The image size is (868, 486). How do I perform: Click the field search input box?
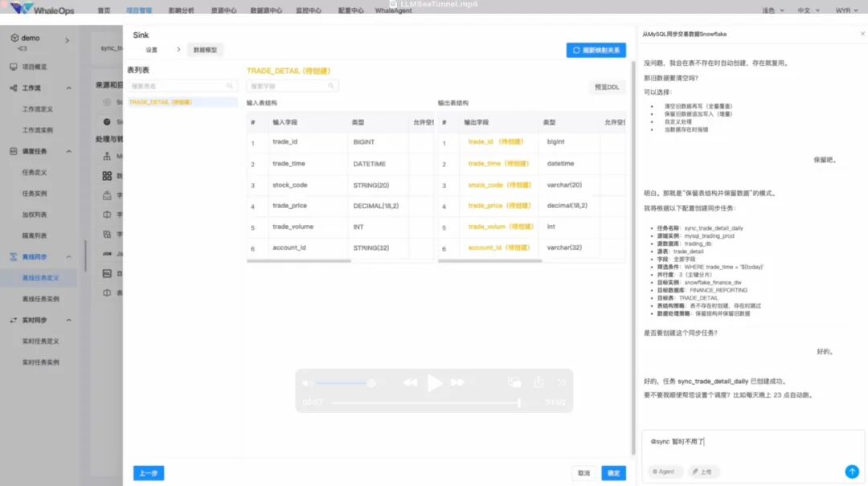(x=293, y=86)
